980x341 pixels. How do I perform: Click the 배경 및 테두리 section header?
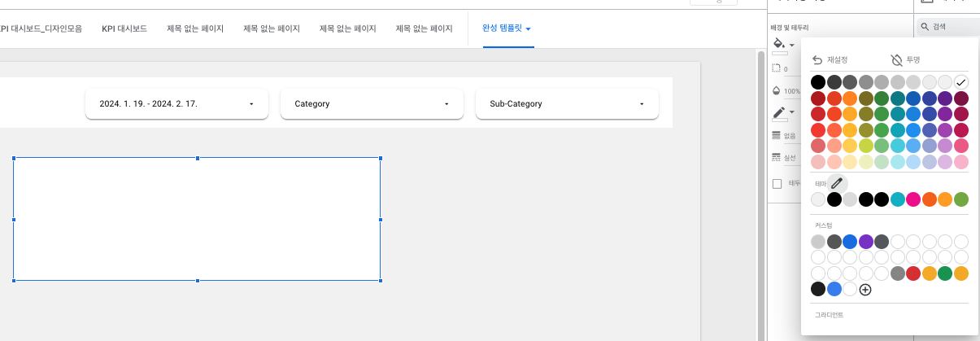pyautogui.click(x=790, y=28)
